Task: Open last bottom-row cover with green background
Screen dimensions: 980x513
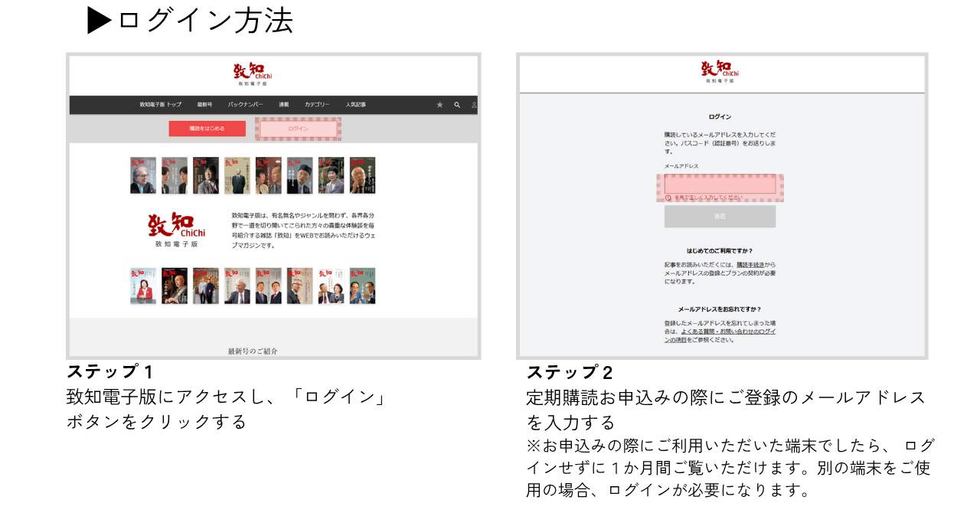Action: click(x=363, y=286)
